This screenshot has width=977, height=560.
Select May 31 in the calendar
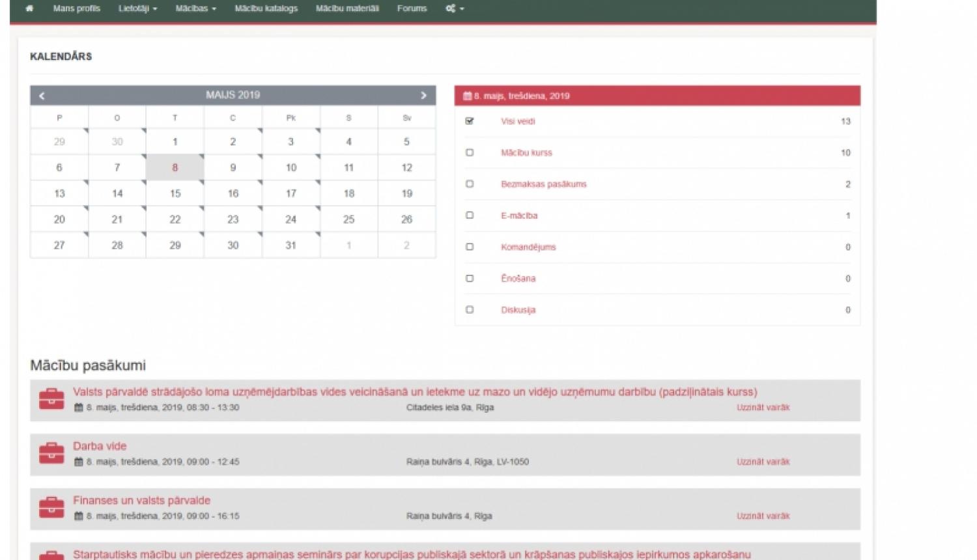(291, 245)
